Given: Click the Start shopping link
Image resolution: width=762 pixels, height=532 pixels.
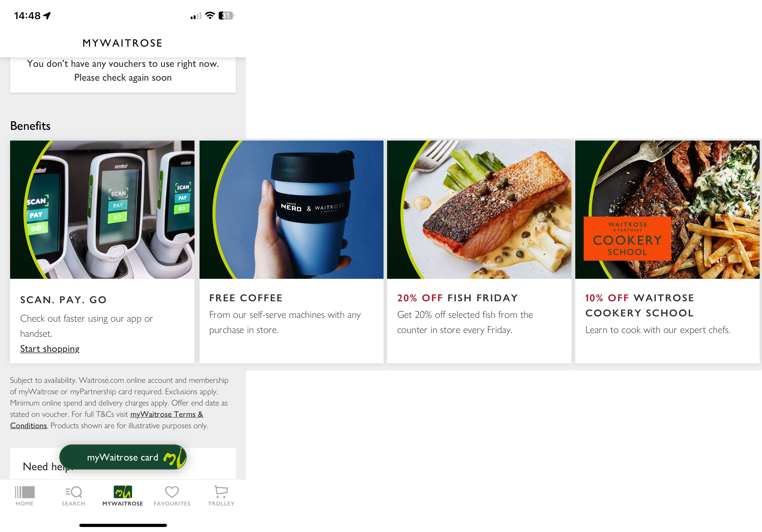Looking at the screenshot, I should pyautogui.click(x=50, y=348).
